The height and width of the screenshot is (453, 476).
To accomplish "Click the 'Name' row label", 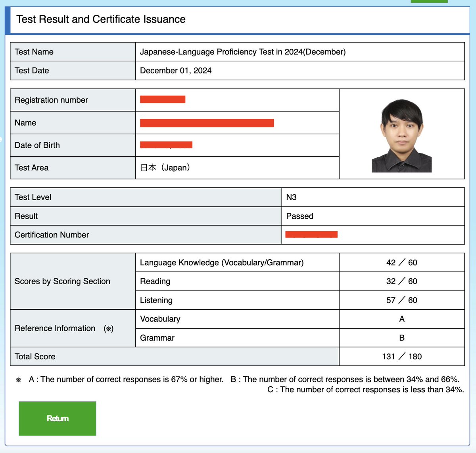I will pos(25,123).
